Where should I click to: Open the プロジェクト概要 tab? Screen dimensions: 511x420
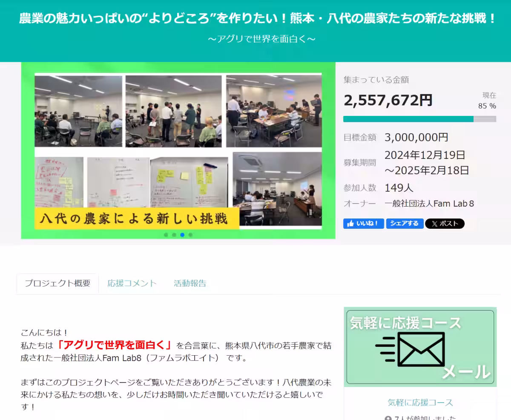[57, 283]
